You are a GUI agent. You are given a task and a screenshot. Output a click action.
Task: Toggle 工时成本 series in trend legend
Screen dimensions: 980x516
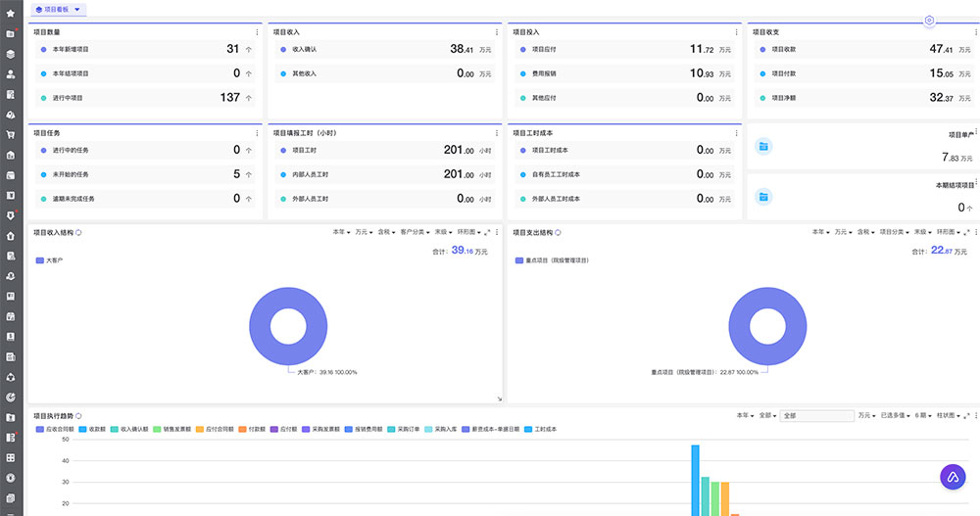542,429
